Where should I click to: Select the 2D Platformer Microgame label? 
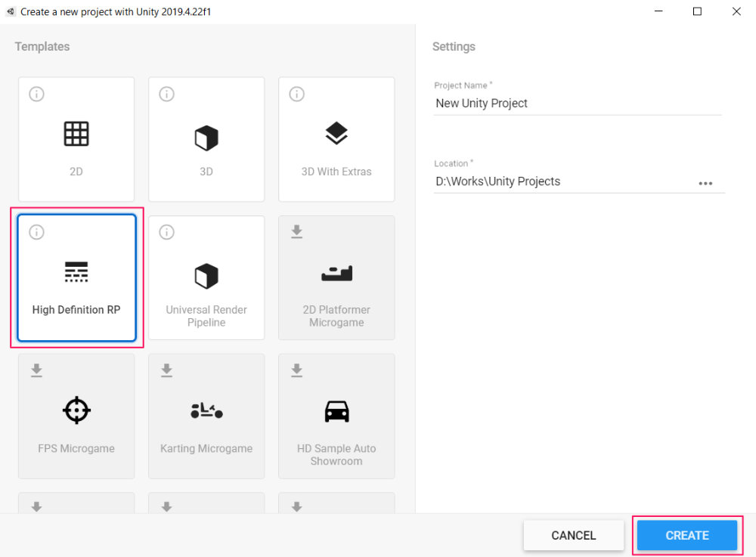click(x=336, y=316)
